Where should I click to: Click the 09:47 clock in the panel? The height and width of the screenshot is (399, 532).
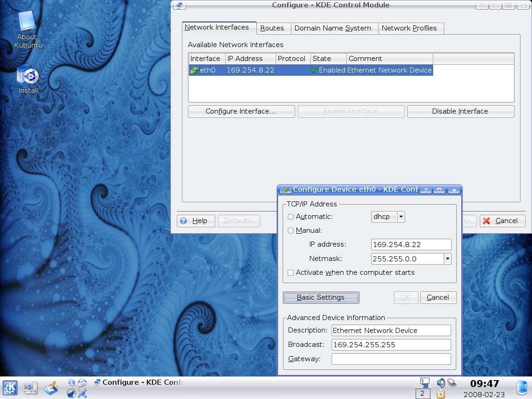click(484, 384)
